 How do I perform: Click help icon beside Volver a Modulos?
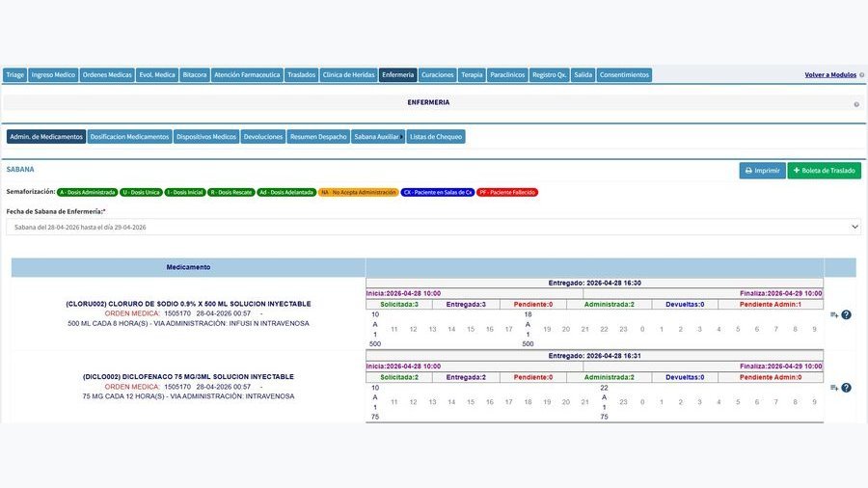coord(862,74)
